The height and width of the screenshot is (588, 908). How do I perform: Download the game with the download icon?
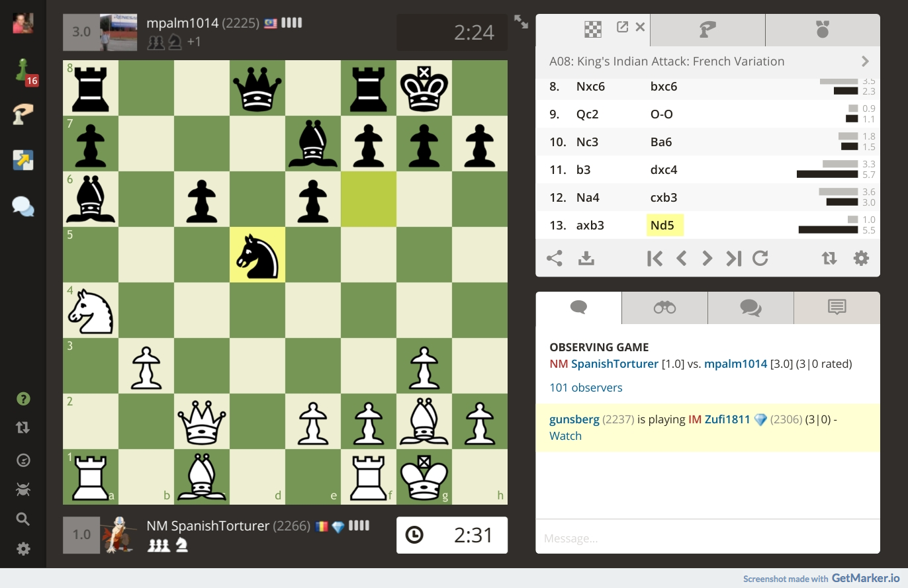pos(586,258)
